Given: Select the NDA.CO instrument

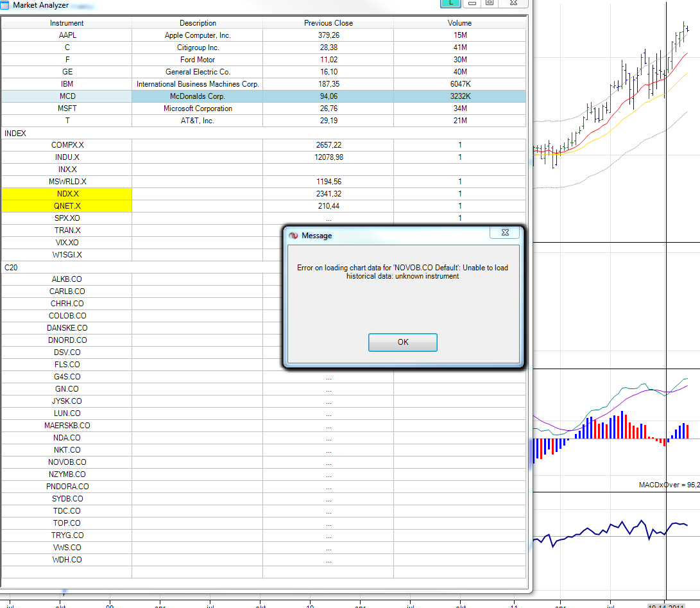Looking at the screenshot, I should point(67,438).
